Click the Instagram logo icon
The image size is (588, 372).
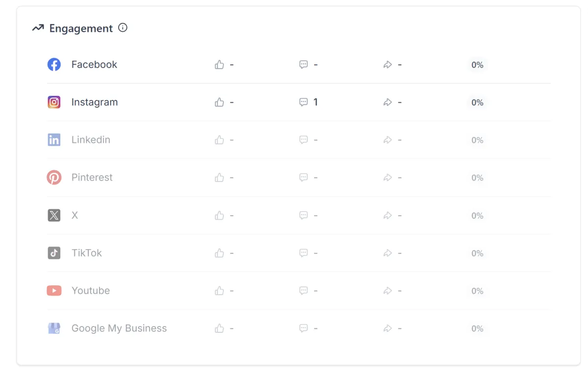54,102
